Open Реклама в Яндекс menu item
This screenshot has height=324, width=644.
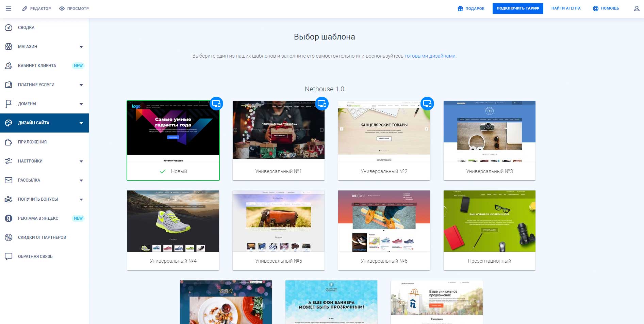[x=38, y=218]
